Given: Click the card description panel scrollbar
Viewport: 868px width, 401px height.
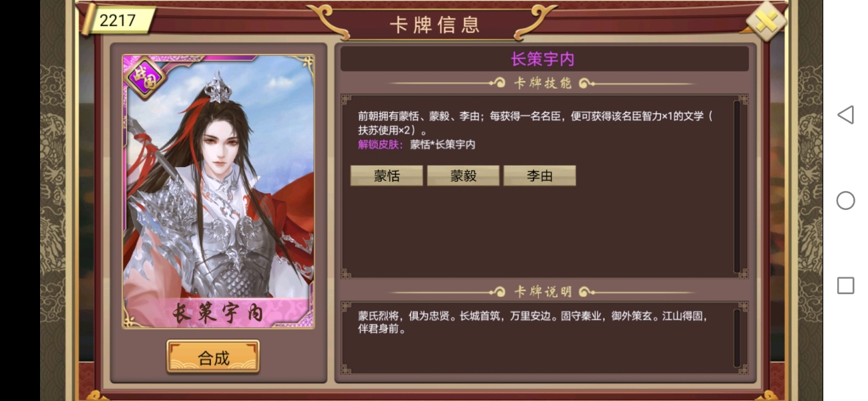Looking at the screenshot, I should [736, 338].
